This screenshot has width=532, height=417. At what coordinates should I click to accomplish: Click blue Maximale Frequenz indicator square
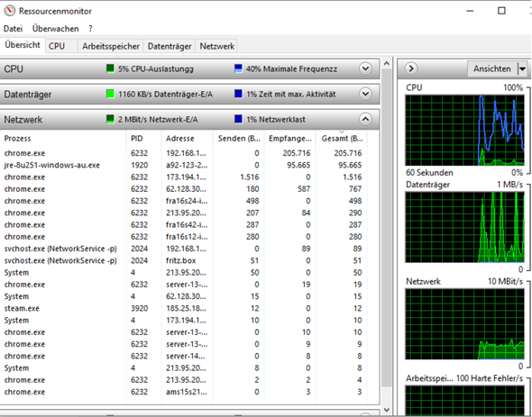point(238,68)
